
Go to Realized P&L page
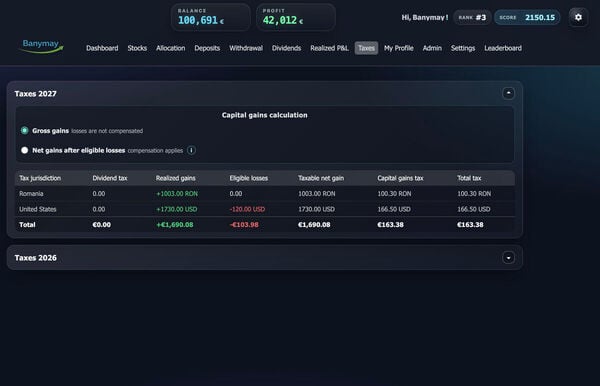329,48
